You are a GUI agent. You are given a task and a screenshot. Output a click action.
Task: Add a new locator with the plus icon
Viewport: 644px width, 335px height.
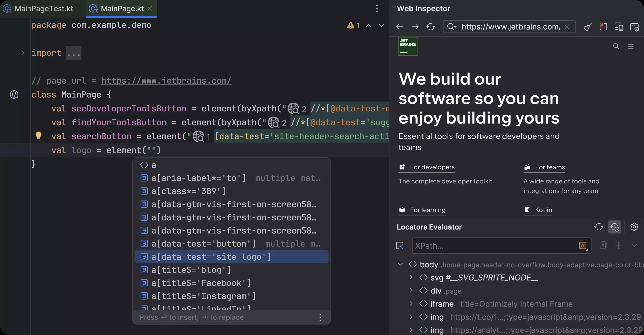[619, 246]
